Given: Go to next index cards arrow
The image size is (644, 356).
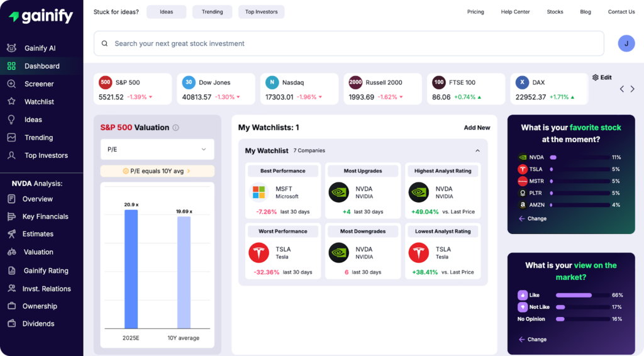Looking at the screenshot, I should tap(633, 89).
